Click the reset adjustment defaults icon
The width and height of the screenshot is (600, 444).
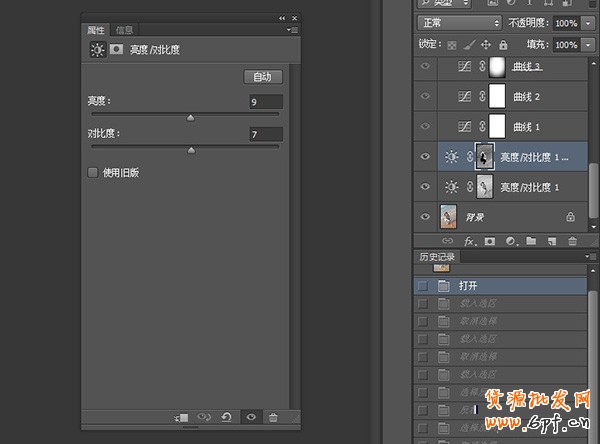pyautogui.click(x=227, y=416)
